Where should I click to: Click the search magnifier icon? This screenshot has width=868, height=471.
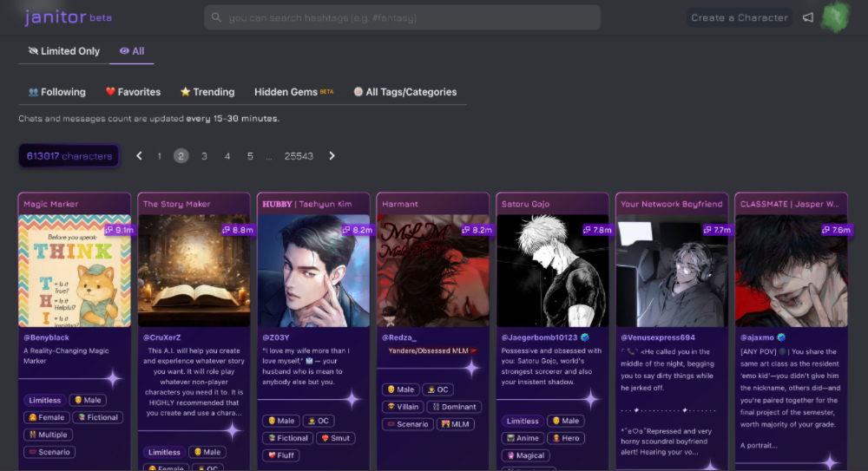tap(216, 17)
